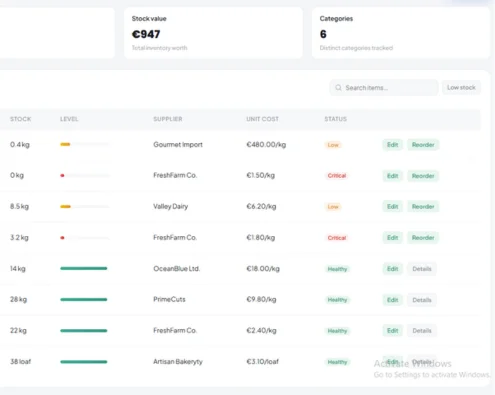Screen dimensions: 495x395
Task: Edit the Gourmet Import row
Action: pyautogui.click(x=392, y=145)
